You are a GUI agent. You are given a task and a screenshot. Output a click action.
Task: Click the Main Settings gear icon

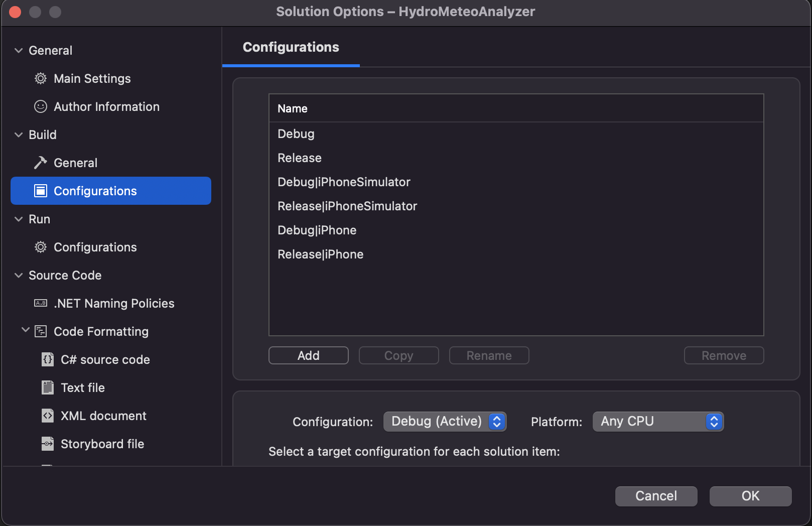point(41,79)
